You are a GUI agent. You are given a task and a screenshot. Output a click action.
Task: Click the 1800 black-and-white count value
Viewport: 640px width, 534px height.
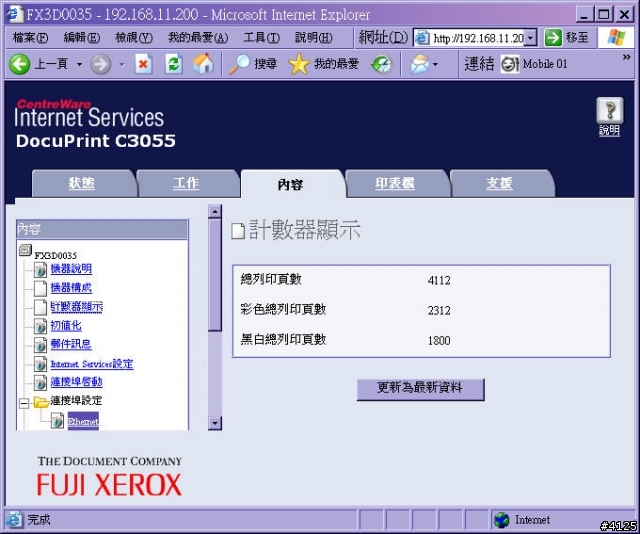coord(439,340)
